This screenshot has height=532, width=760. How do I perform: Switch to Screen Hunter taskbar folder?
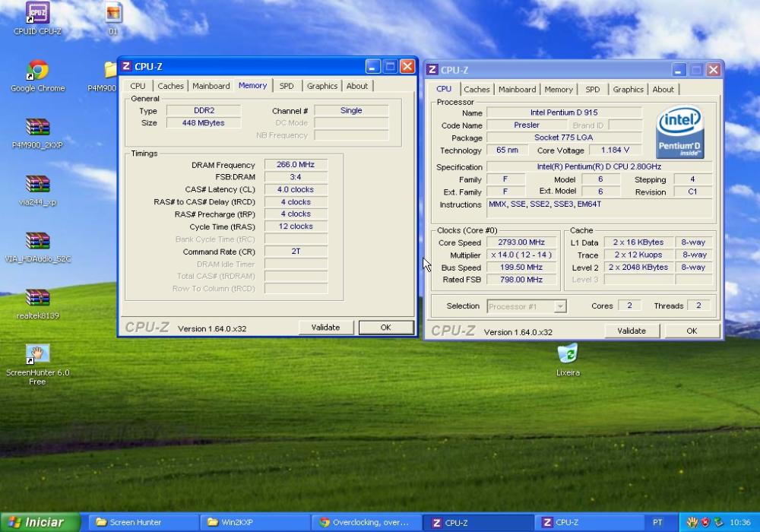pyautogui.click(x=144, y=522)
